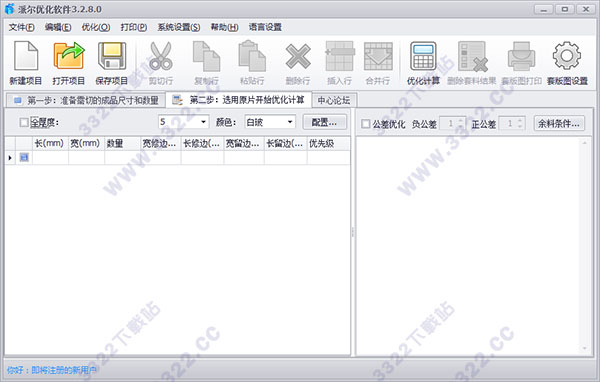Screen dimensions: 600x382
Task: Click the 宽(mm) column header
Action: pos(86,144)
